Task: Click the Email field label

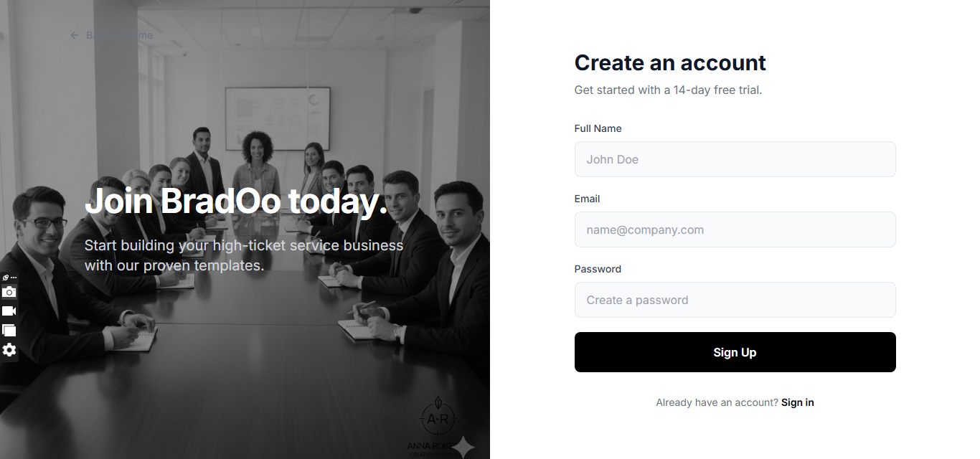Action: tap(587, 199)
